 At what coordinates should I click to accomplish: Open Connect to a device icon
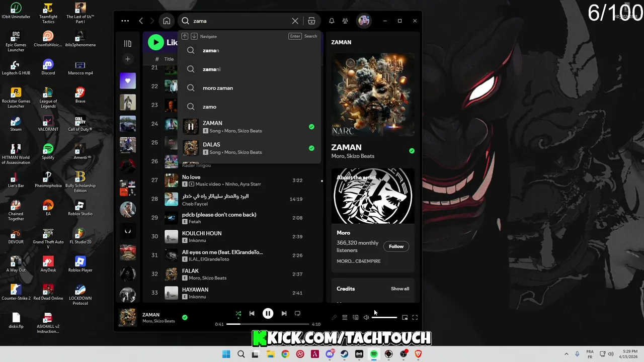[356, 317]
